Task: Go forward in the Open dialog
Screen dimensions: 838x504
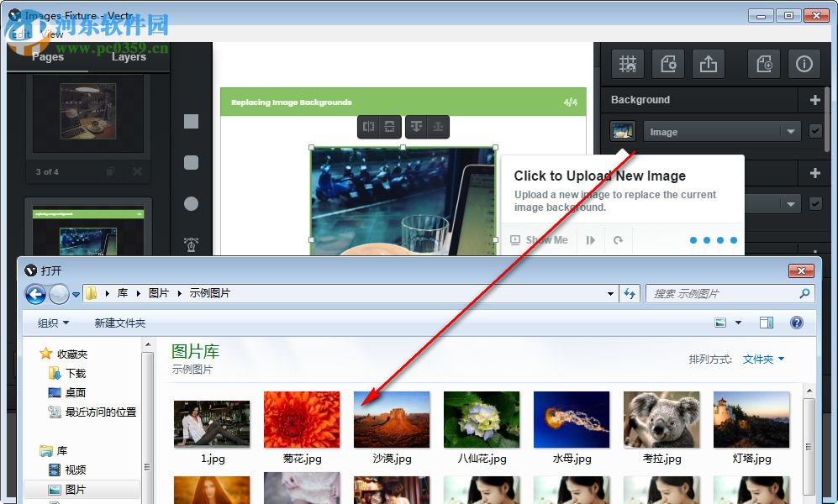Action: click(59, 294)
